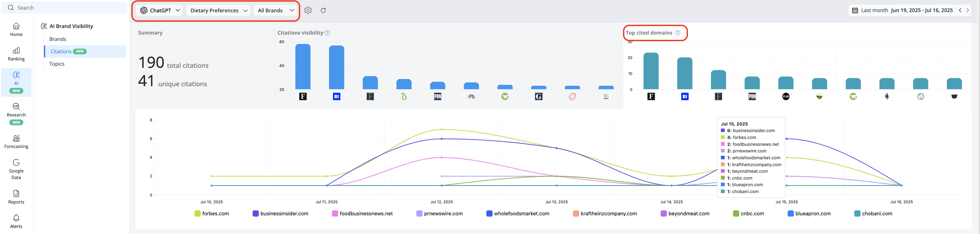Go to Forecasting in the sidebar
This screenshot has height=234, width=980.
coord(16,142)
